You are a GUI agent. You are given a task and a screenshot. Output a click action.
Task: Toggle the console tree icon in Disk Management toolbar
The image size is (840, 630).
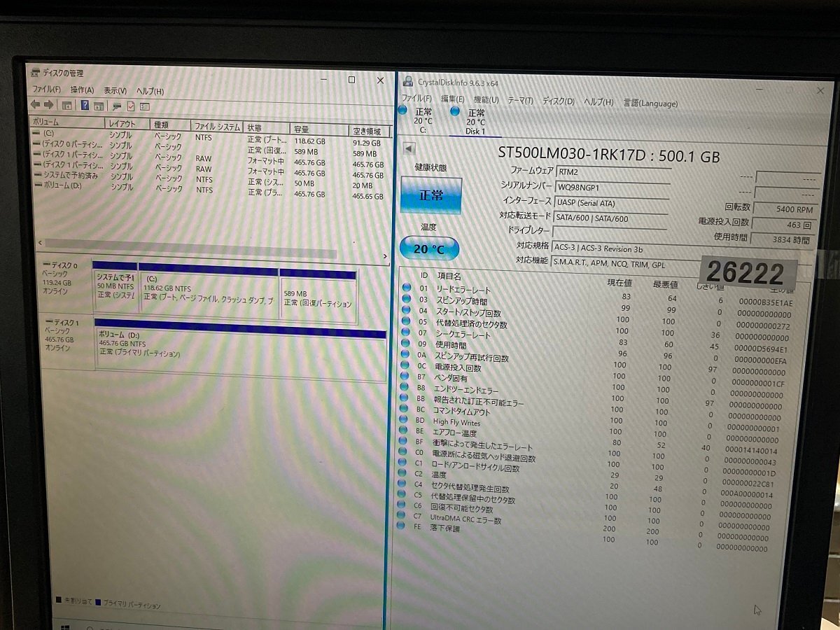click(x=67, y=106)
